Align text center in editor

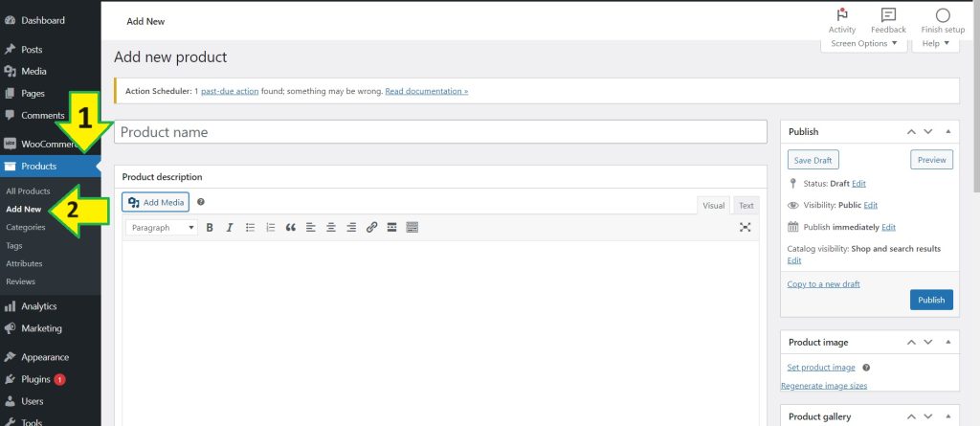click(330, 228)
